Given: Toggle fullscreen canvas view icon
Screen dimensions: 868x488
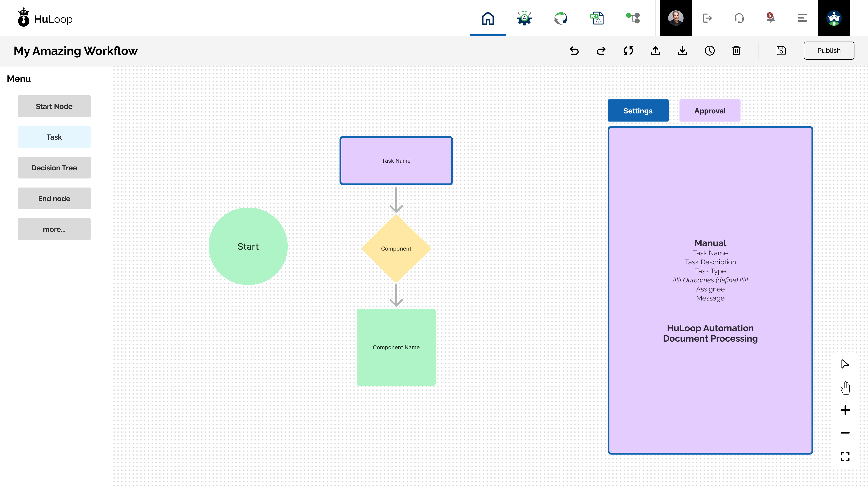Looking at the screenshot, I should coord(845,456).
